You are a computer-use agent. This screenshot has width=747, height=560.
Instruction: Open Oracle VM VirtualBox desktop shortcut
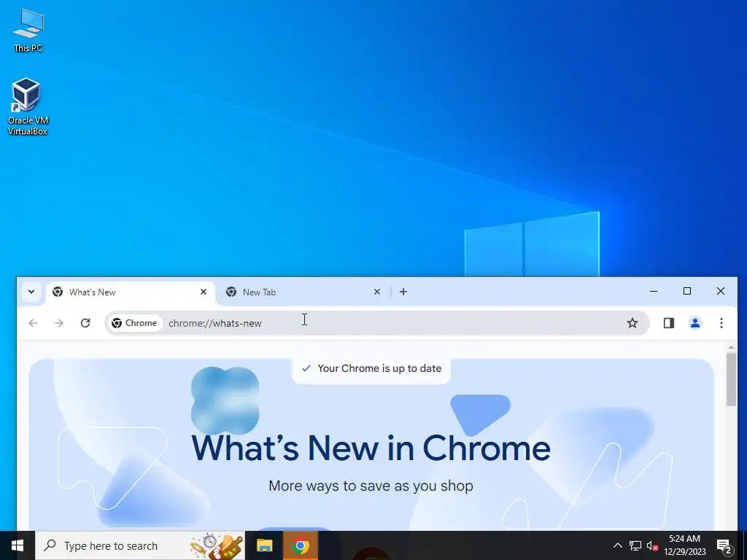point(28,106)
